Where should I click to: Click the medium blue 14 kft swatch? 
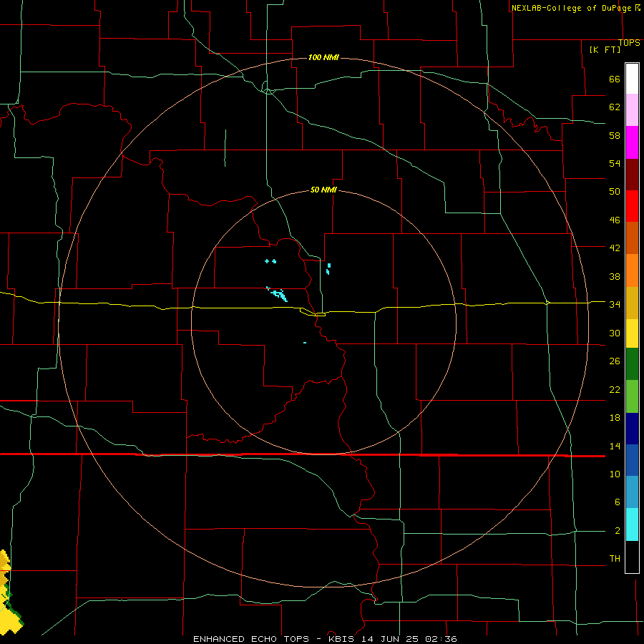coord(632,460)
